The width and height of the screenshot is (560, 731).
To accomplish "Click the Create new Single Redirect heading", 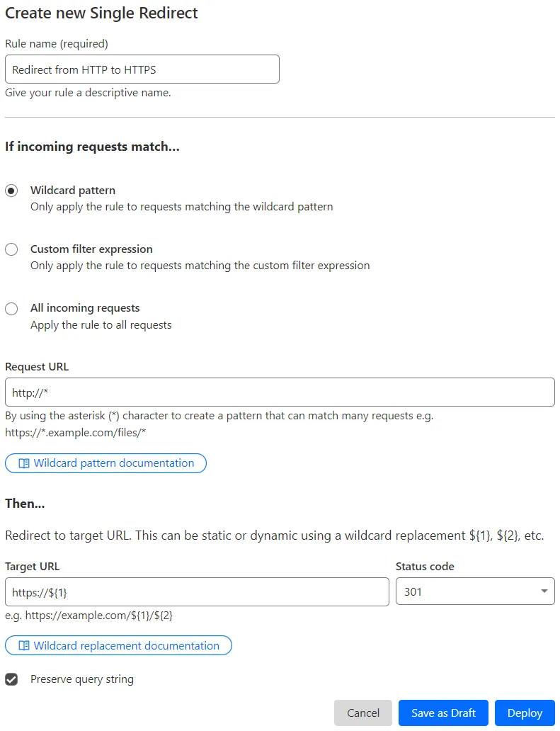I will (101, 13).
